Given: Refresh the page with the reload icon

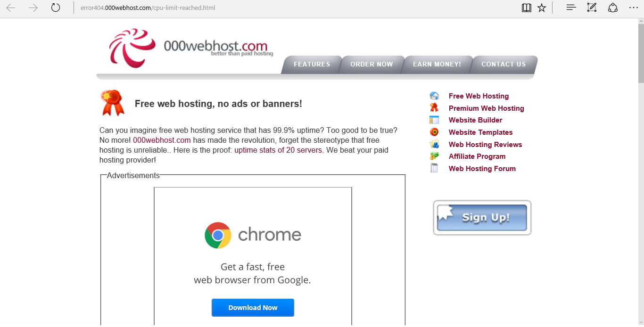Looking at the screenshot, I should (56, 8).
